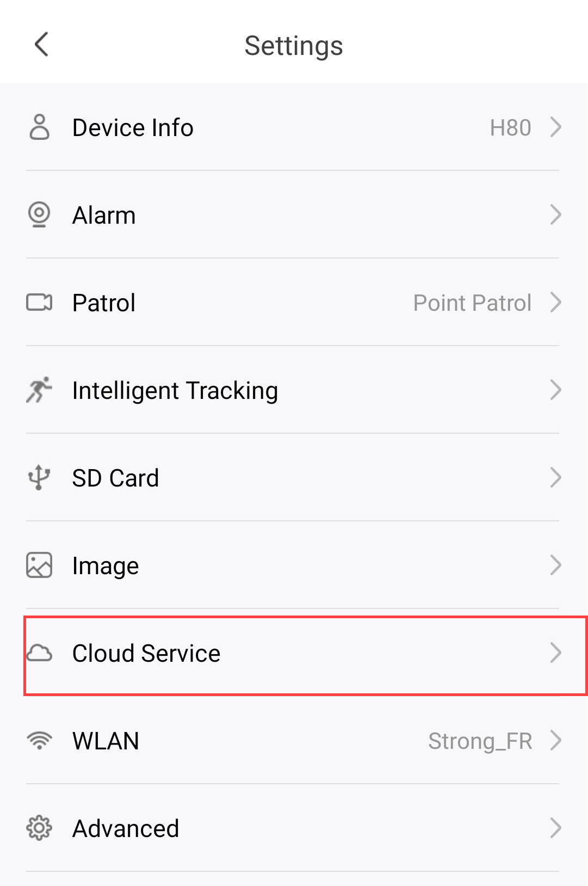Image resolution: width=588 pixels, height=886 pixels.
Task: Tap the Device Info person icon
Action: 39,127
